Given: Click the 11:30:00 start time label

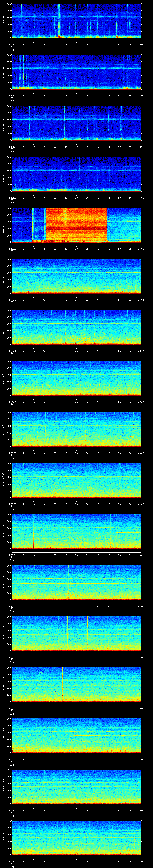Looking at the screenshot, I should pos(12,96).
